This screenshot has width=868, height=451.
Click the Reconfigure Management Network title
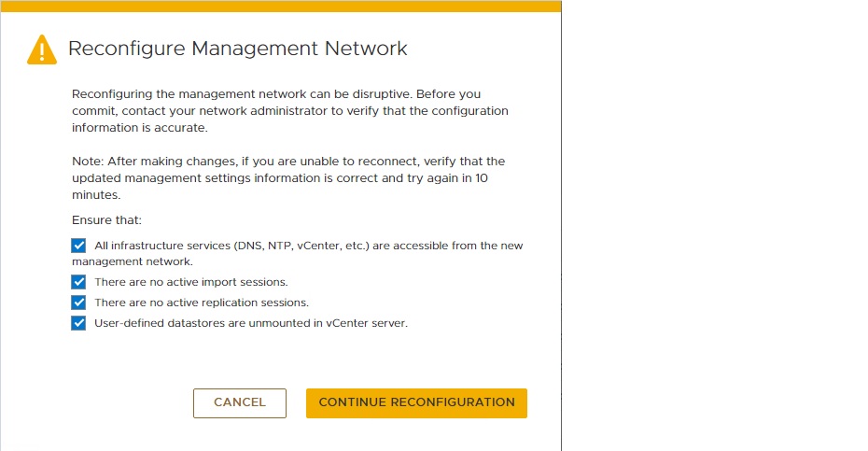[237, 49]
